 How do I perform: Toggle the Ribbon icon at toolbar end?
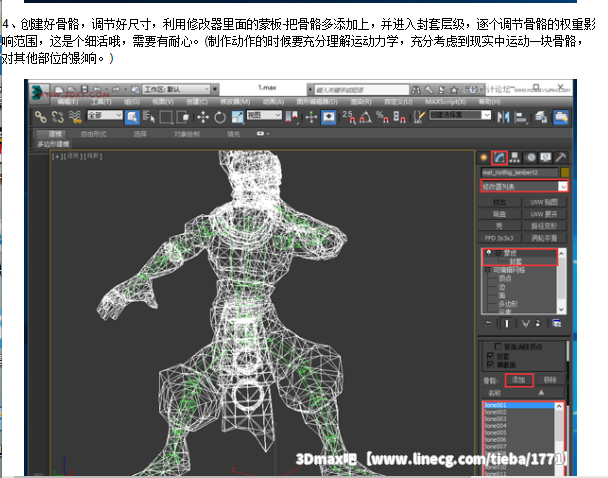[x=561, y=117]
